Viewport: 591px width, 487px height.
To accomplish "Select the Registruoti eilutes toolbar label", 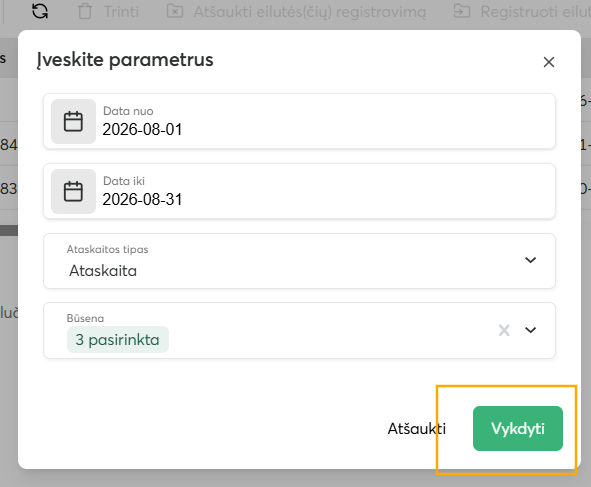I will pyautogui.click(x=536, y=12).
